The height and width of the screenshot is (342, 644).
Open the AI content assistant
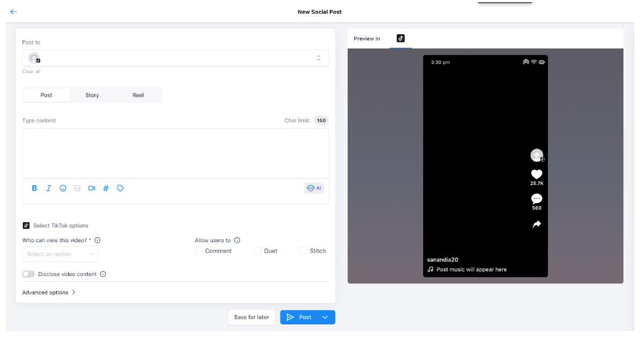[314, 188]
